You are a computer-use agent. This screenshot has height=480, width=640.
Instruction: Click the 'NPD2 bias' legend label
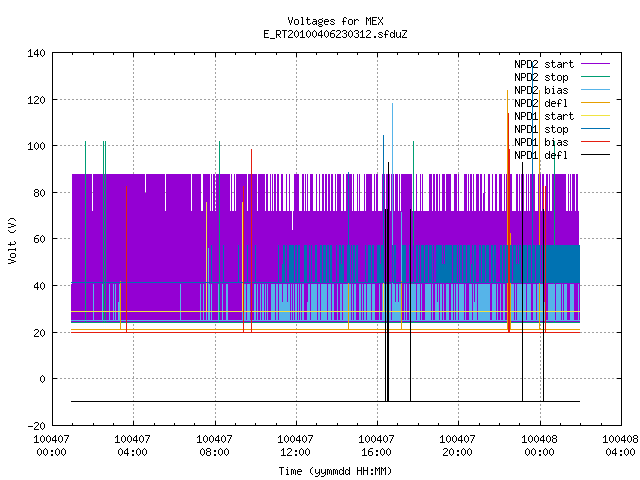pyautogui.click(x=541, y=90)
